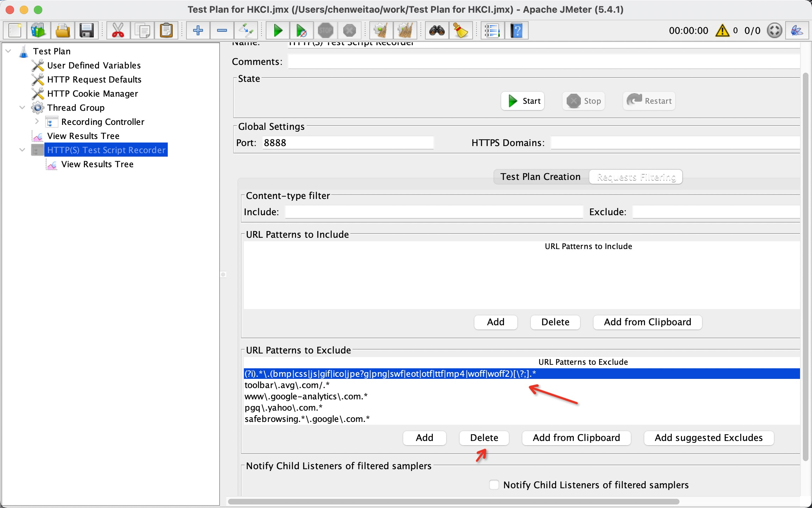
Task: Click the Reset Search broom icon
Action: click(x=461, y=30)
